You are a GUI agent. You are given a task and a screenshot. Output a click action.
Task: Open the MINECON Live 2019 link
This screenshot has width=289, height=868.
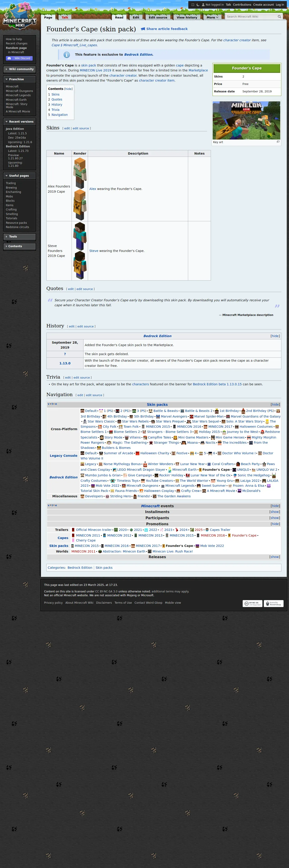[95, 71]
